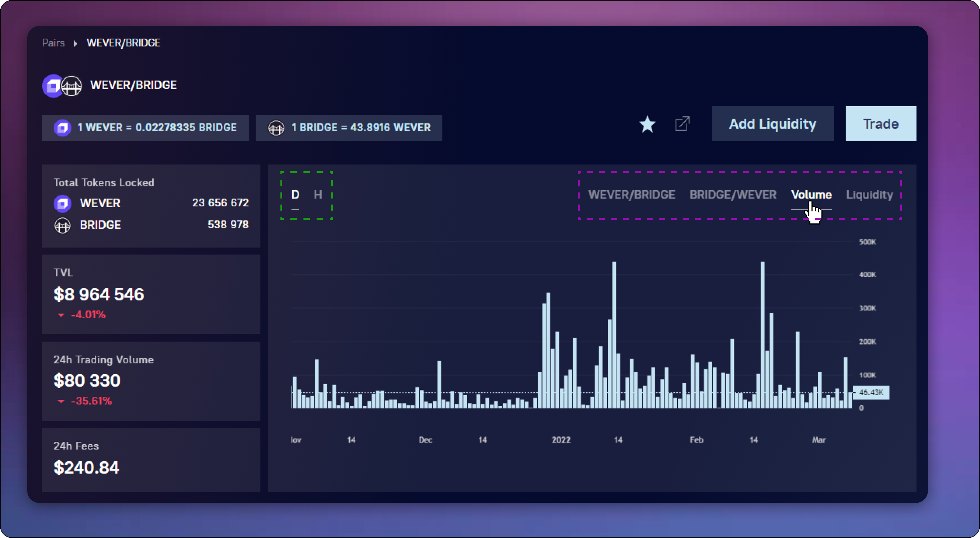Screen dimensions: 980x538
Task: Open pair in external explorer link icon
Action: pyautogui.click(x=682, y=124)
